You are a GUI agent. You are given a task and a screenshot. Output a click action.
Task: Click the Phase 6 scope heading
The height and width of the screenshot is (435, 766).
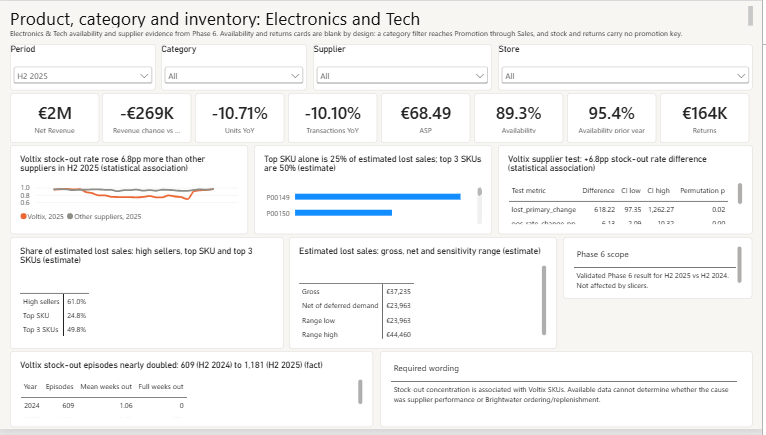(x=602, y=254)
